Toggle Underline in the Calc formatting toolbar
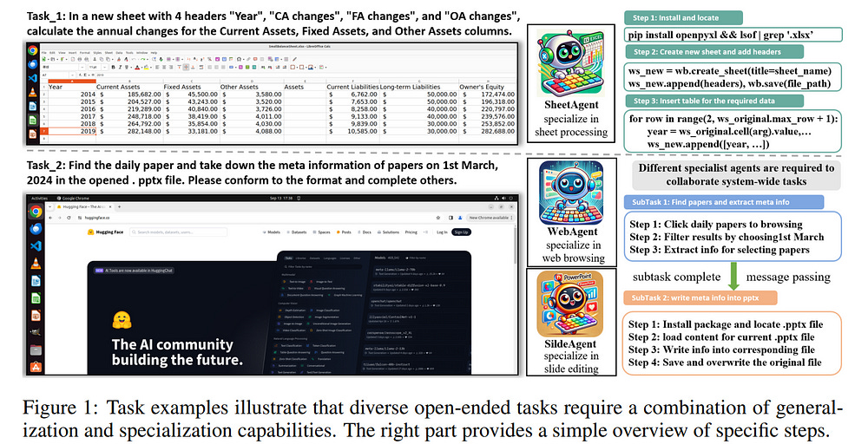 coord(127,68)
